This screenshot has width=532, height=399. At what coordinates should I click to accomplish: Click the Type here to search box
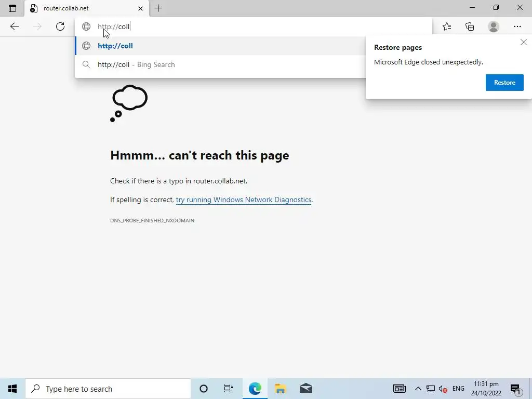coord(108,389)
